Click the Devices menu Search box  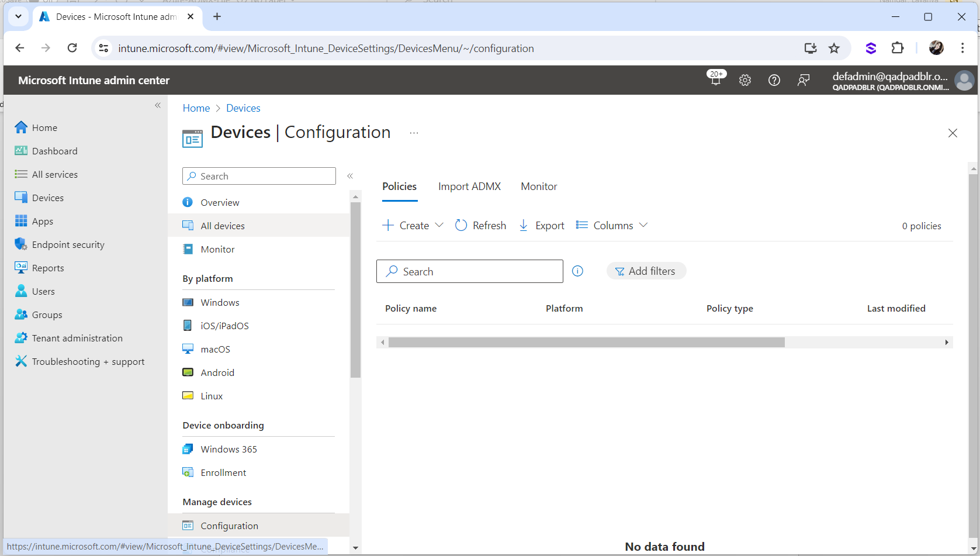coord(259,176)
